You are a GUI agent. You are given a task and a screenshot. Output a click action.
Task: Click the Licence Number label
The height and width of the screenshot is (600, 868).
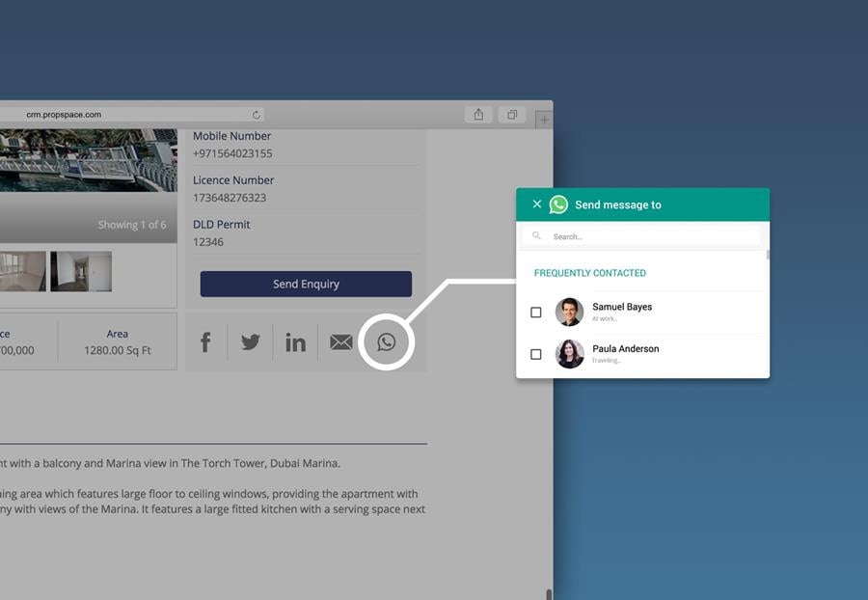click(233, 179)
